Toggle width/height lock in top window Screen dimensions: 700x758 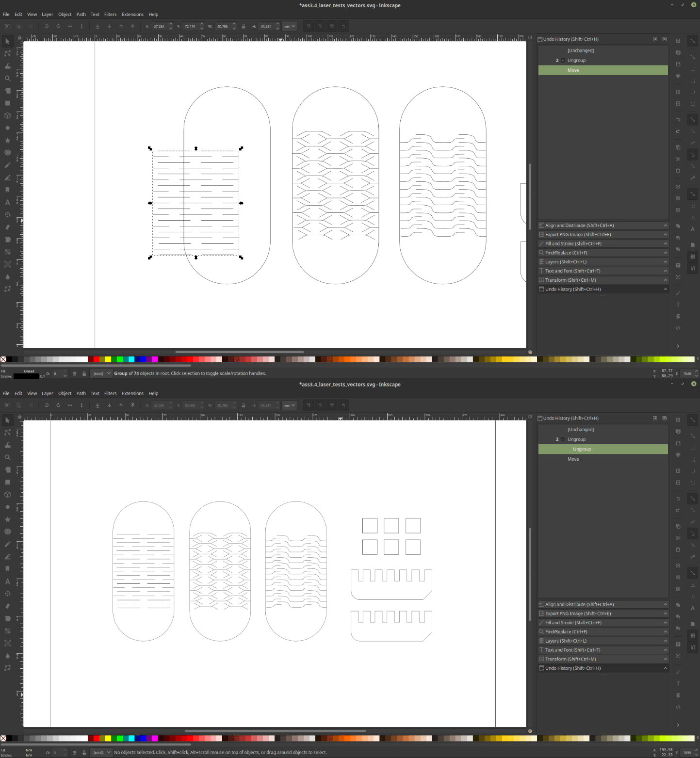coord(244,26)
